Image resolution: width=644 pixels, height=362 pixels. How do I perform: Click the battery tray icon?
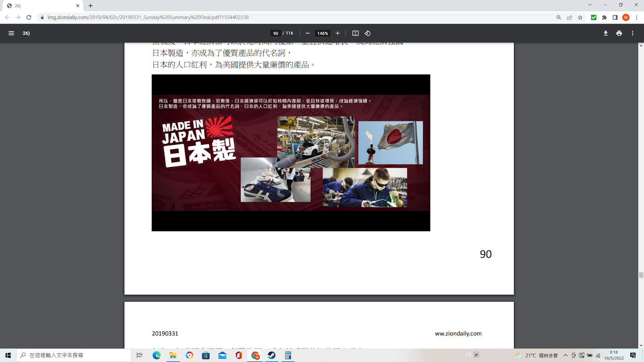point(590,355)
